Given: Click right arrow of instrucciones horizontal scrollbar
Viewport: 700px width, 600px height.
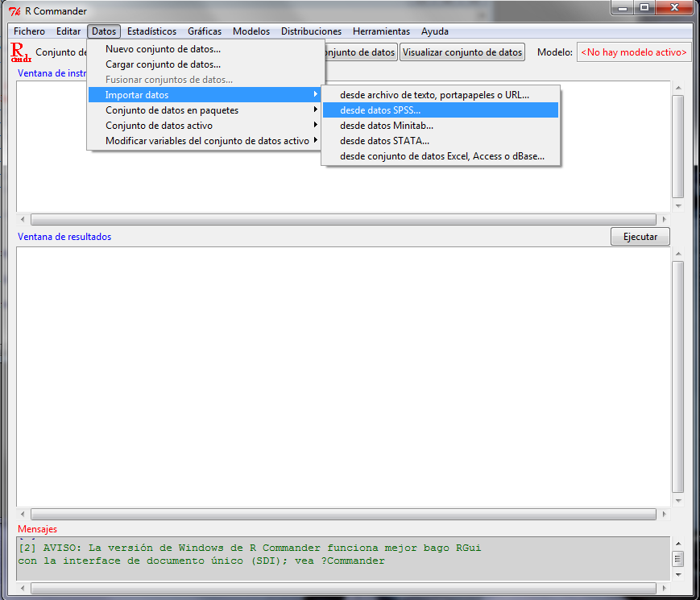Looking at the screenshot, I should pyautogui.click(x=665, y=219).
